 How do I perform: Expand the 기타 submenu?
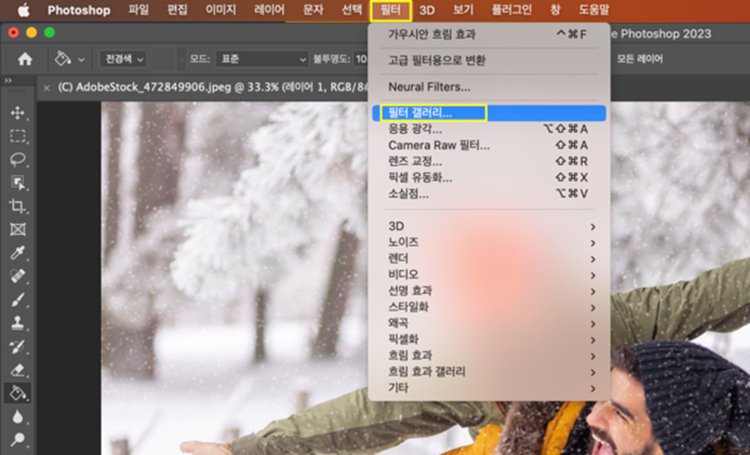point(489,388)
